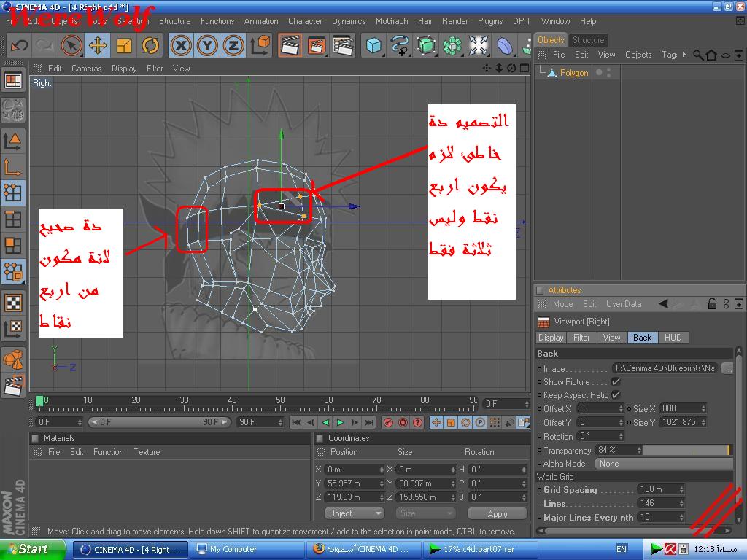
Task: Toggle the Attributes panel checkbox
Action: pos(540,290)
